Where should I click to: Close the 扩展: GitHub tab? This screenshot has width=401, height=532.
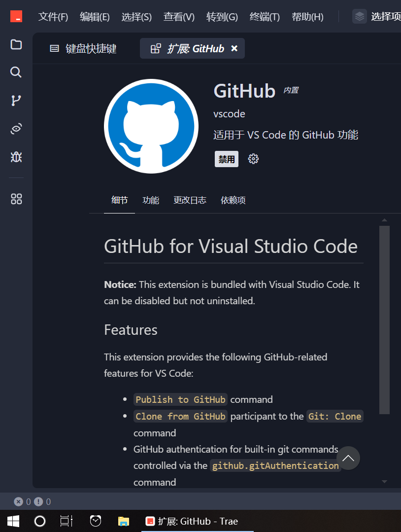(234, 48)
